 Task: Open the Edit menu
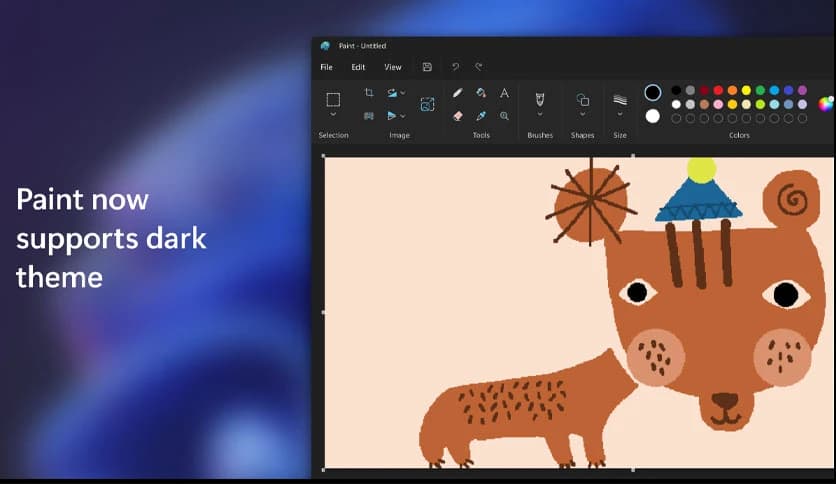[x=358, y=67]
